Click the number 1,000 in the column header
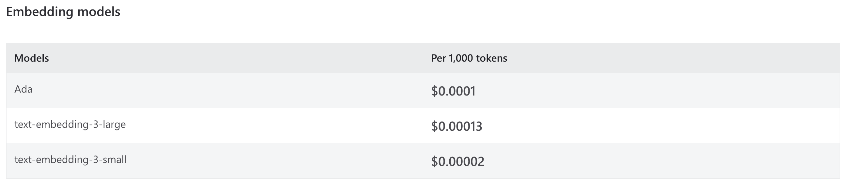The image size is (868, 193). coord(461,58)
